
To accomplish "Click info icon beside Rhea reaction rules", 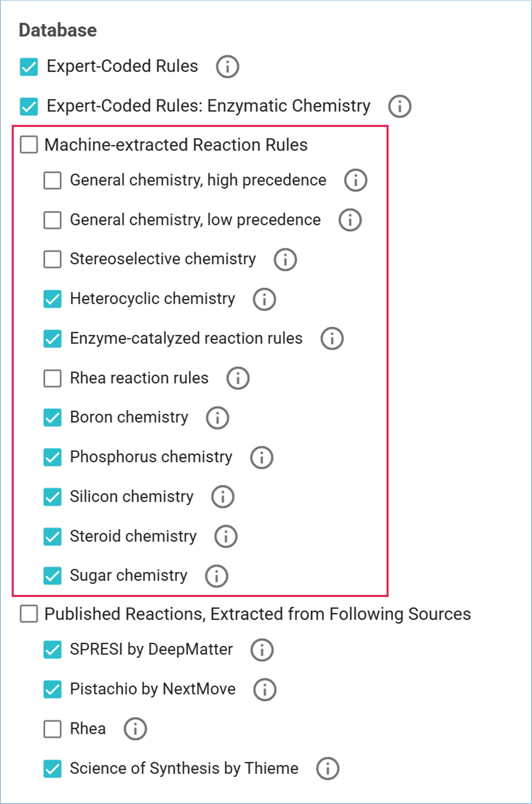I will point(238,379).
